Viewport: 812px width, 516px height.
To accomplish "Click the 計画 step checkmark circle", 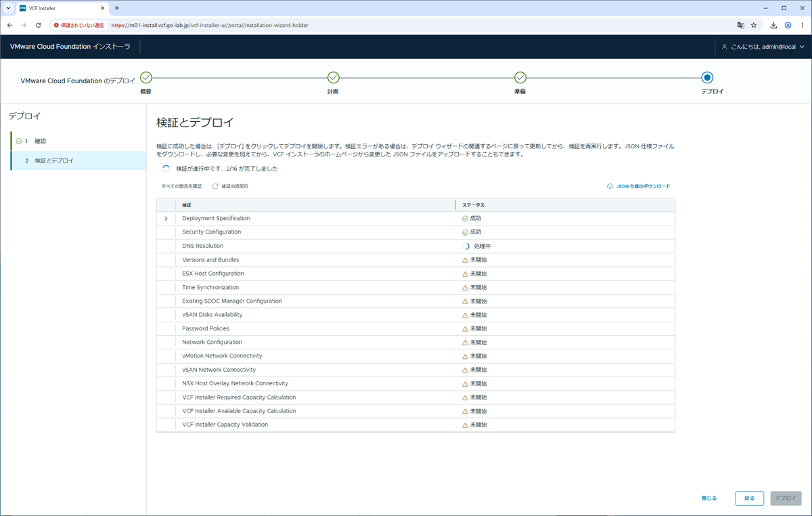I will click(x=333, y=78).
